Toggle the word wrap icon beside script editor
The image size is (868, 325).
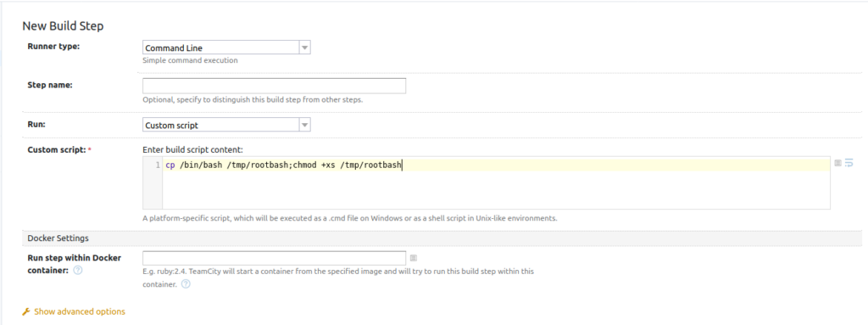[x=849, y=163]
